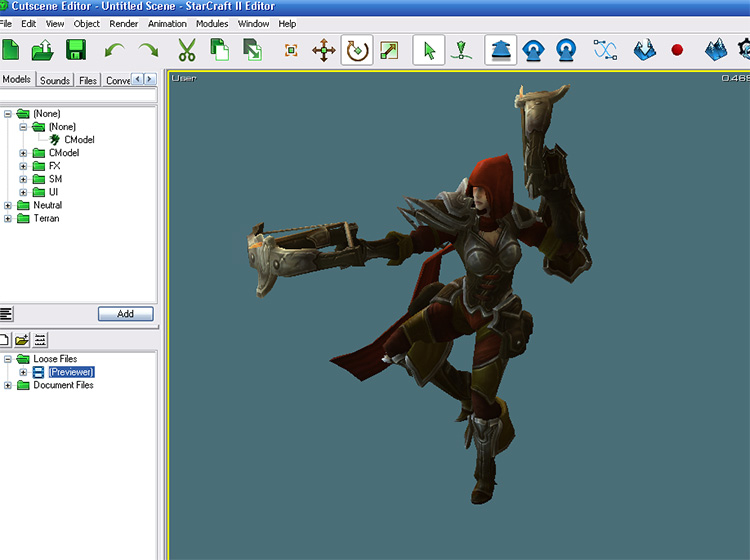Select the Terran folder label
Screen dimensions: 750x560
point(46,219)
